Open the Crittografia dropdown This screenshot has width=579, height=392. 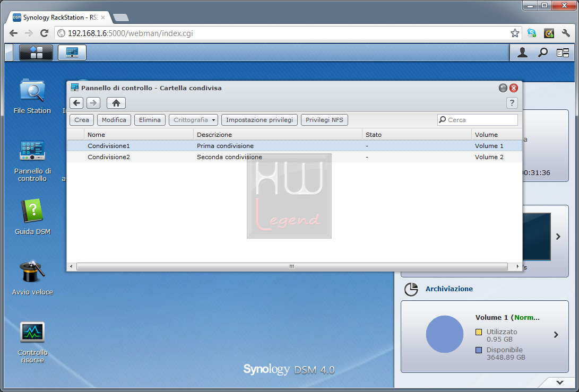coord(193,120)
